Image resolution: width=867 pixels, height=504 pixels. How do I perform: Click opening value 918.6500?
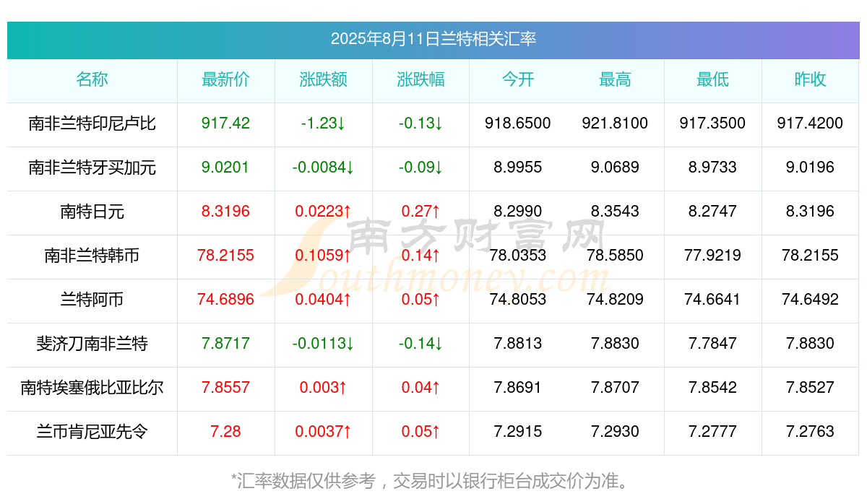(x=518, y=123)
